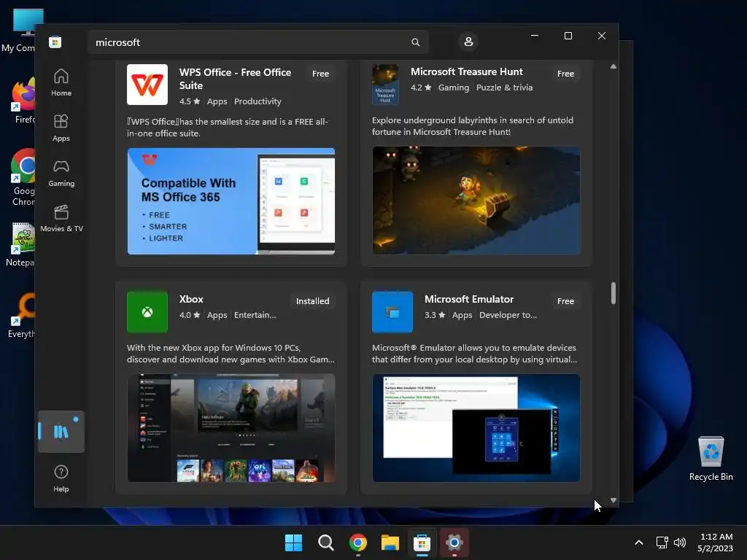This screenshot has width=747, height=560.
Task: Expand the system tray hidden icons chevron
Action: 639,542
